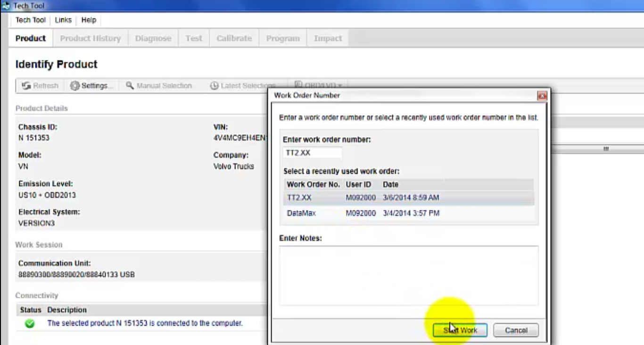This screenshot has width=644, height=345.
Task: Click inside the Enter Notes text area
Action: [x=408, y=274]
